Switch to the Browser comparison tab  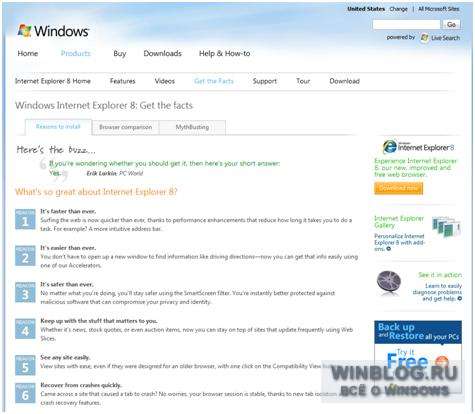tap(126, 127)
